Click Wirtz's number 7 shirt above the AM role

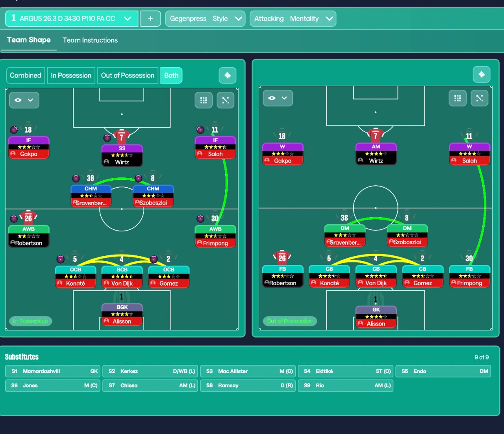point(376,135)
